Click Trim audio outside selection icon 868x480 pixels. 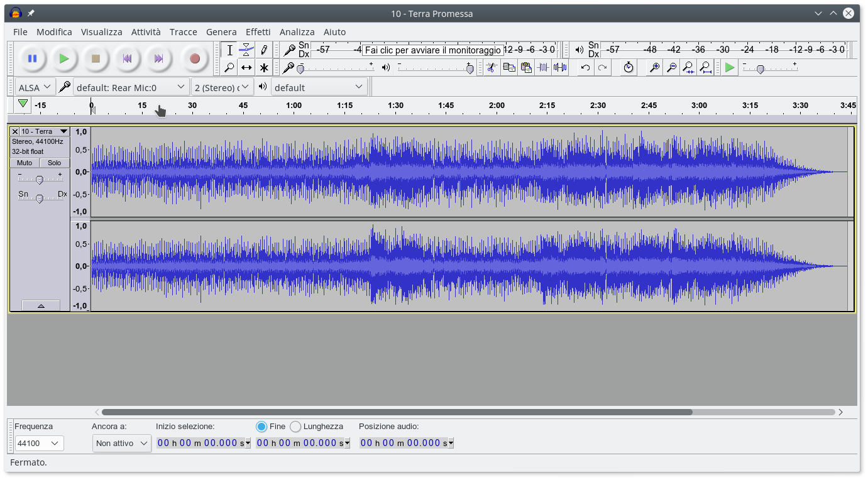[543, 67]
